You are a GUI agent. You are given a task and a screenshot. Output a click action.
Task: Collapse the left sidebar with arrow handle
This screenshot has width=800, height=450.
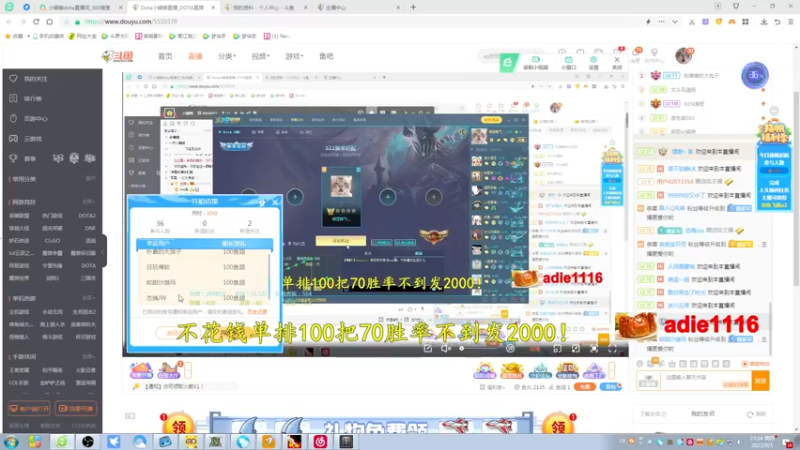[103, 251]
